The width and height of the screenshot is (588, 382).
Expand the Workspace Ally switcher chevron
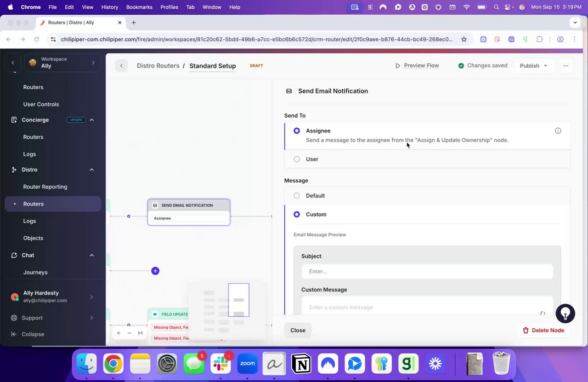(x=93, y=63)
